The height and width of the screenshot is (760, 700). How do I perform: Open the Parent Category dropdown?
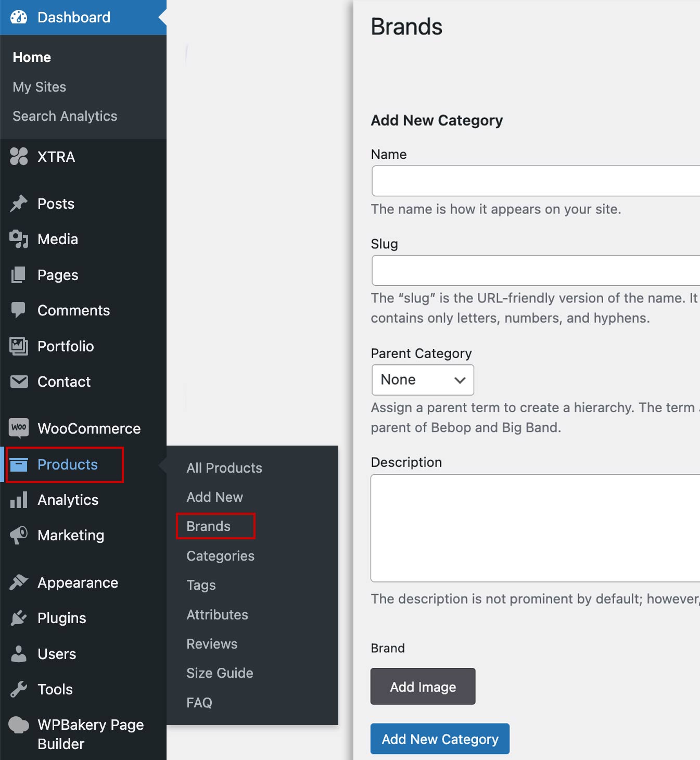pyautogui.click(x=422, y=380)
